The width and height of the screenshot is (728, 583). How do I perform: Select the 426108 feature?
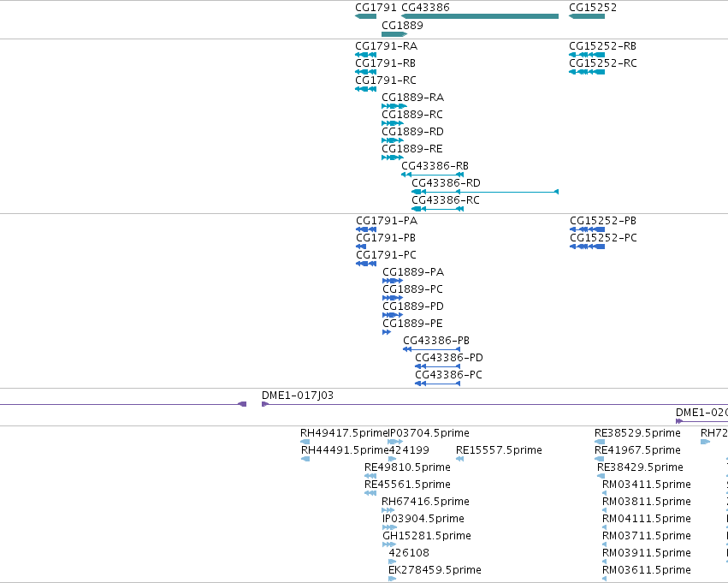[409, 554]
